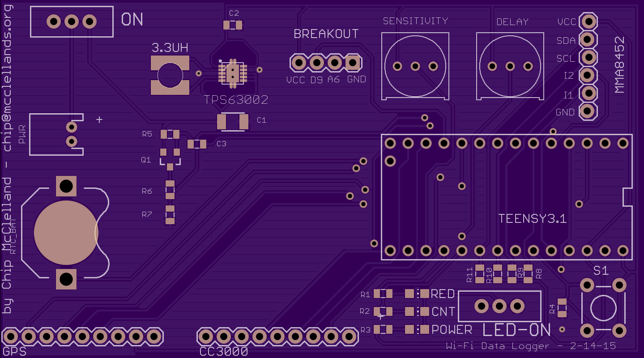Click the RTC battery holder's large round pad
The image size is (644, 358).
(x=66, y=232)
